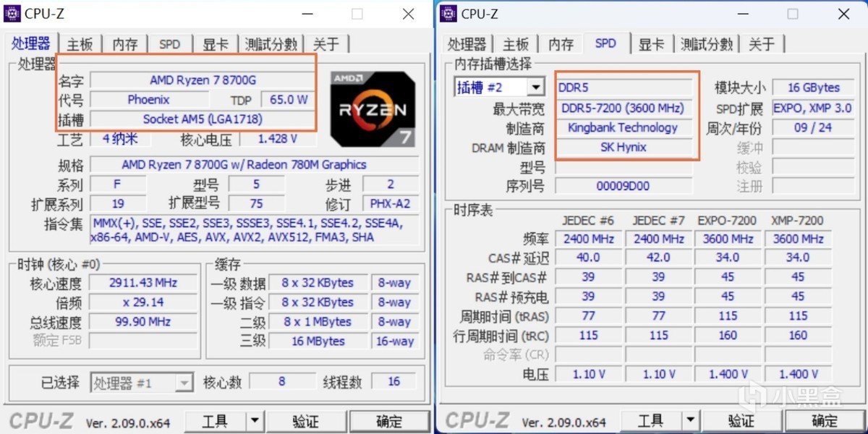The image size is (868, 434).
Task: Click the x 29.14 multiplier value
Action: pos(143,302)
